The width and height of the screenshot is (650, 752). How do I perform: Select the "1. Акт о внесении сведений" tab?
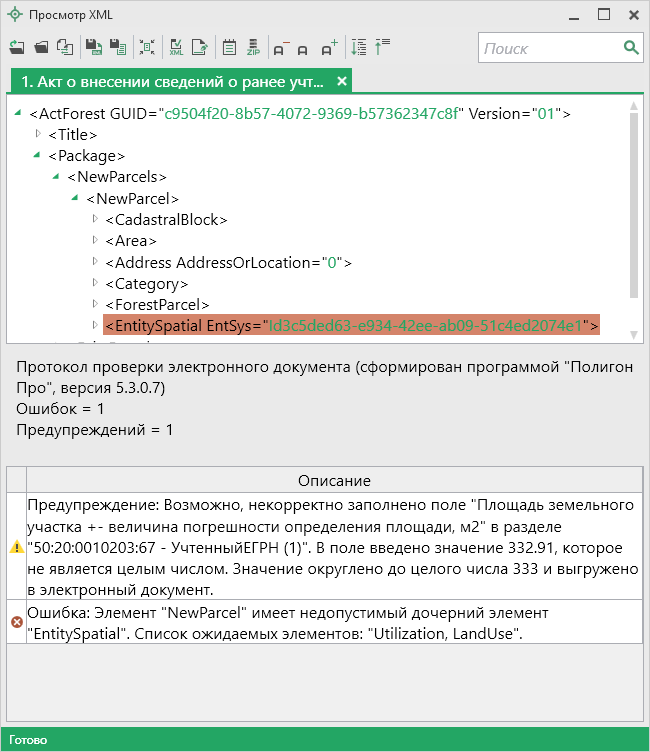pos(172,81)
